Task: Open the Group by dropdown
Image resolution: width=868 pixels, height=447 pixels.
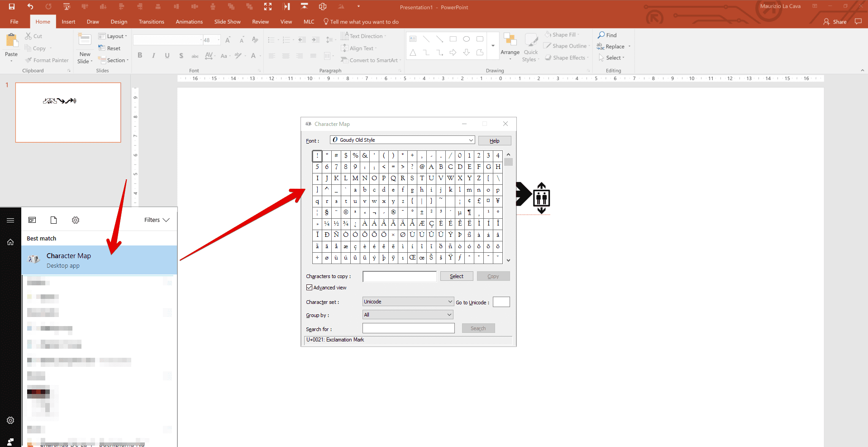Action: 407,314
